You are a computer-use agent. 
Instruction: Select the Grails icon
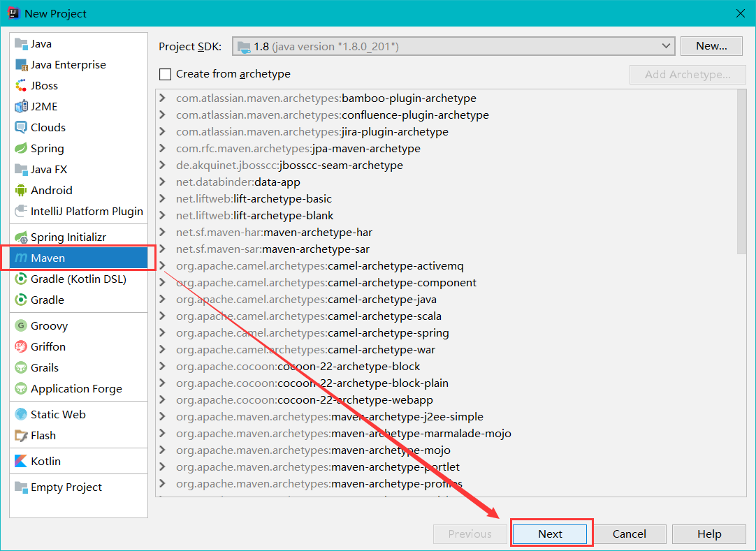(x=21, y=368)
